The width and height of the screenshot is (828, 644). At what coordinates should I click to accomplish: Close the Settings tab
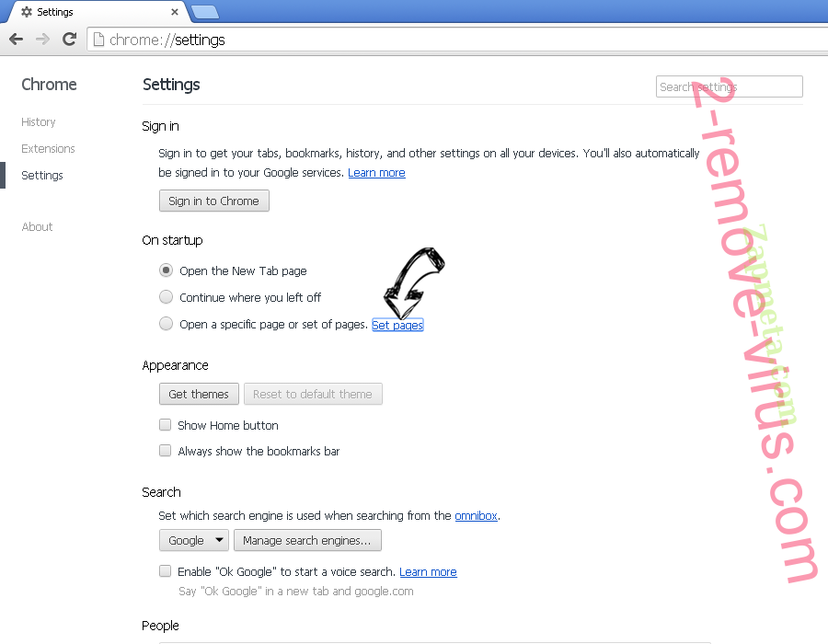click(x=174, y=12)
